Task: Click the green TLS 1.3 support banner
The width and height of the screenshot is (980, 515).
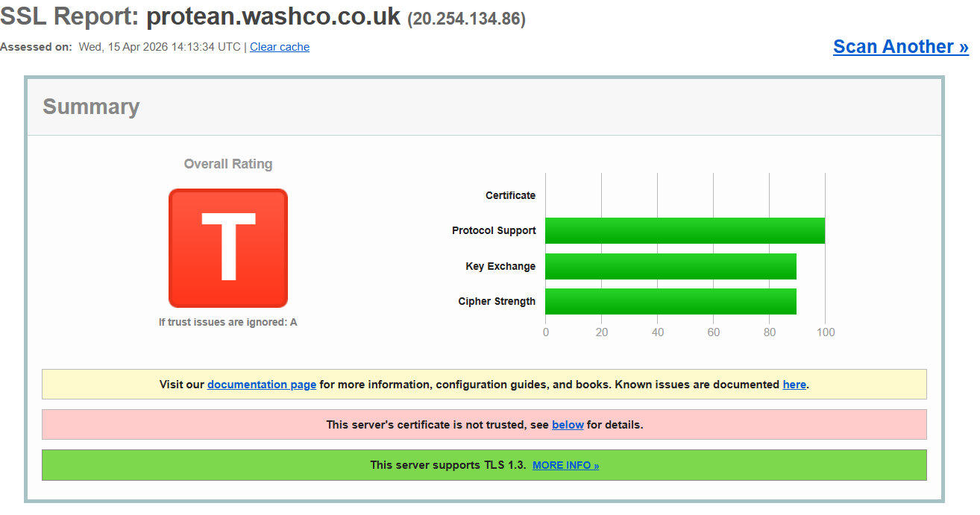Action: (484, 465)
